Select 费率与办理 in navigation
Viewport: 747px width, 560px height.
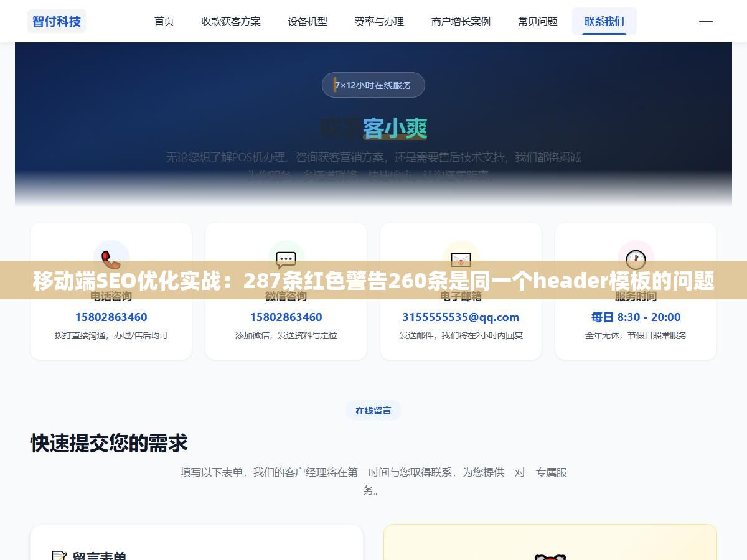(379, 21)
